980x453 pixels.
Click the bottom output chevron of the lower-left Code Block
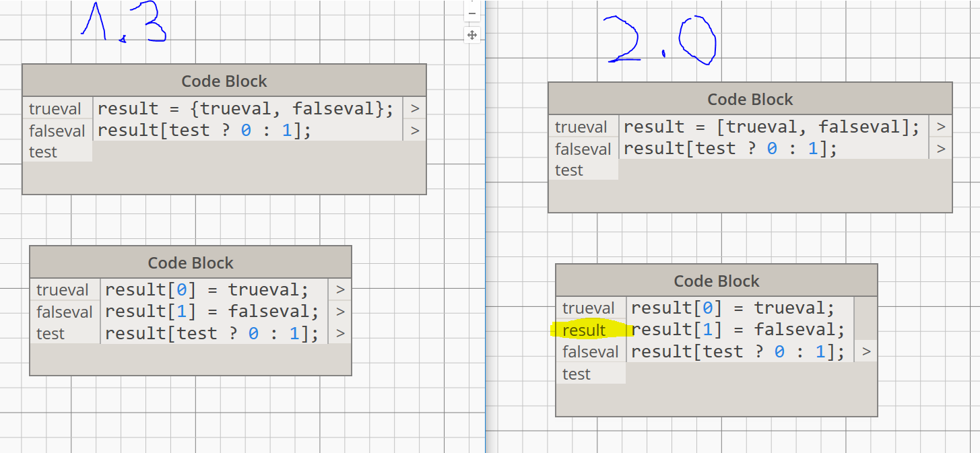click(340, 333)
